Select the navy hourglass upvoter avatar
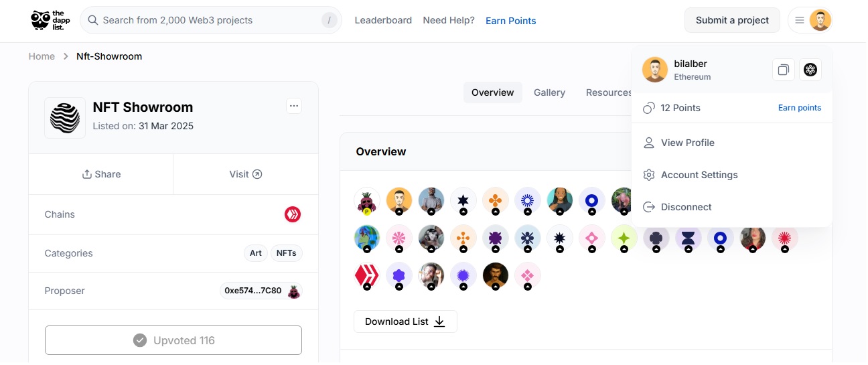This screenshot has height=365, width=868. pyautogui.click(x=689, y=238)
